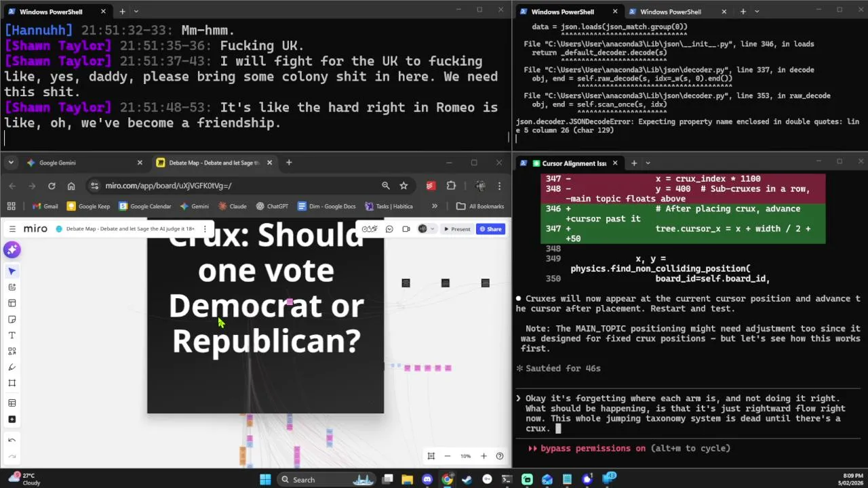Activate the Miro Text tool
The height and width of the screenshot is (488, 868).
tap(12, 335)
